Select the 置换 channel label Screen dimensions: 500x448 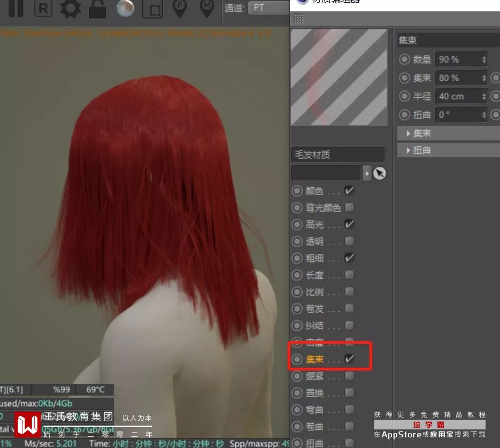[x=314, y=393]
